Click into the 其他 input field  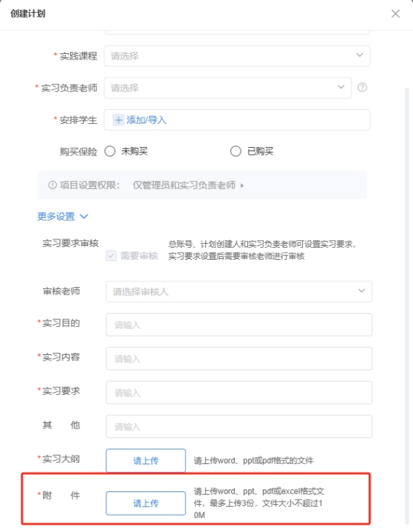click(239, 426)
